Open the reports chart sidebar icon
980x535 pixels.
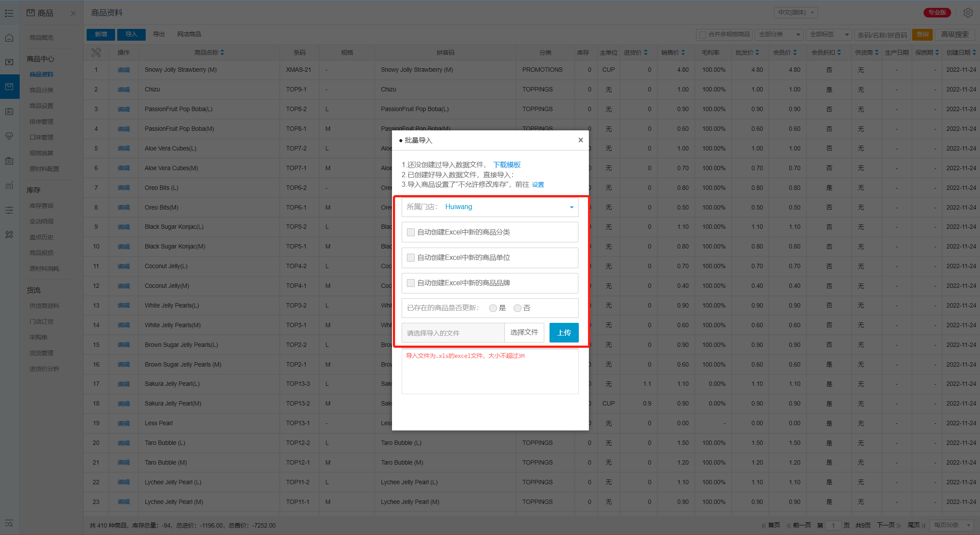(x=9, y=185)
